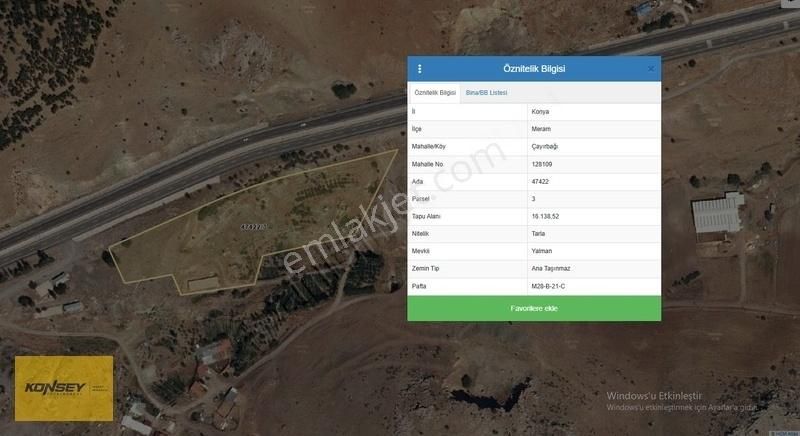This screenshot has height=436, width=800.
Task: Click the Ada value 47422 in table
Action: (540, 182)
